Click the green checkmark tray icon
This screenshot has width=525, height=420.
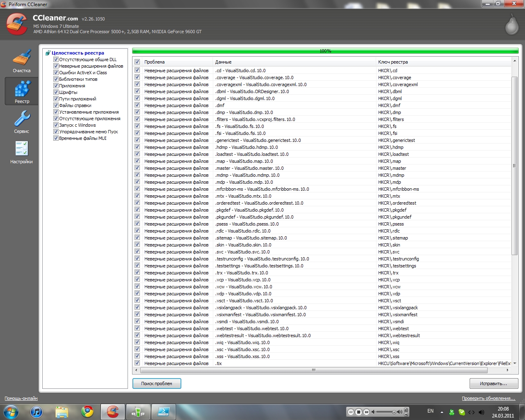click(x=462, y=412)
